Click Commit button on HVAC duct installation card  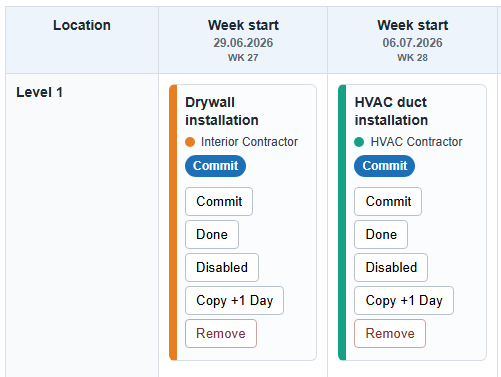click(388, 201)
